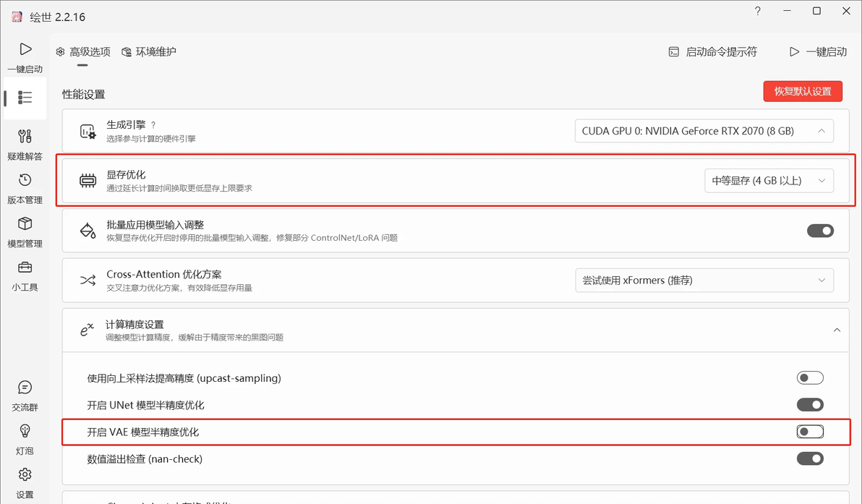862x504 pixels.
Task: Click the help question mark icon
Action: click(758, 12)
